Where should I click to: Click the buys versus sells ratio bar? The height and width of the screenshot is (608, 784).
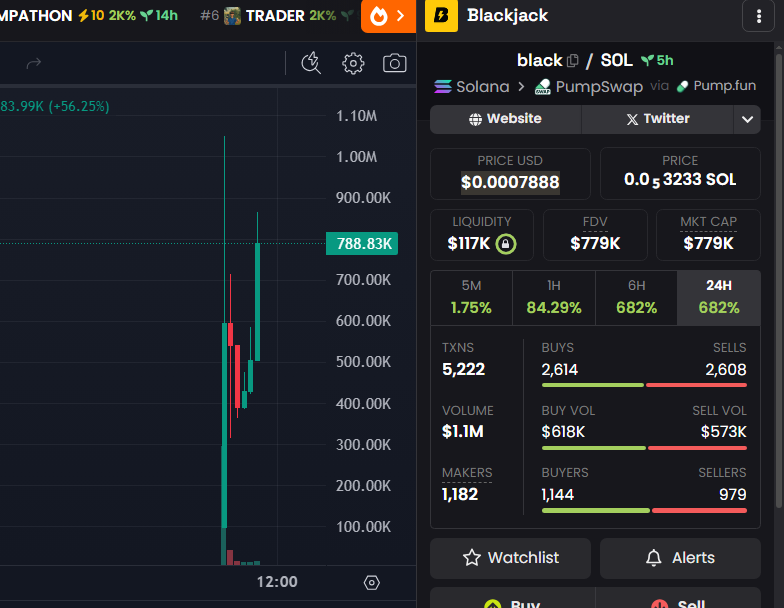pos(644,385)
